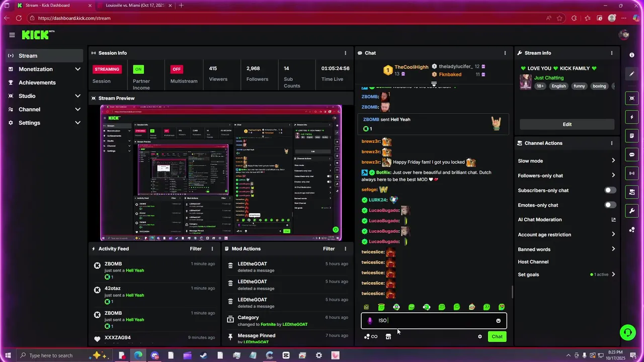Click the English stream tag

pos(558,86)
